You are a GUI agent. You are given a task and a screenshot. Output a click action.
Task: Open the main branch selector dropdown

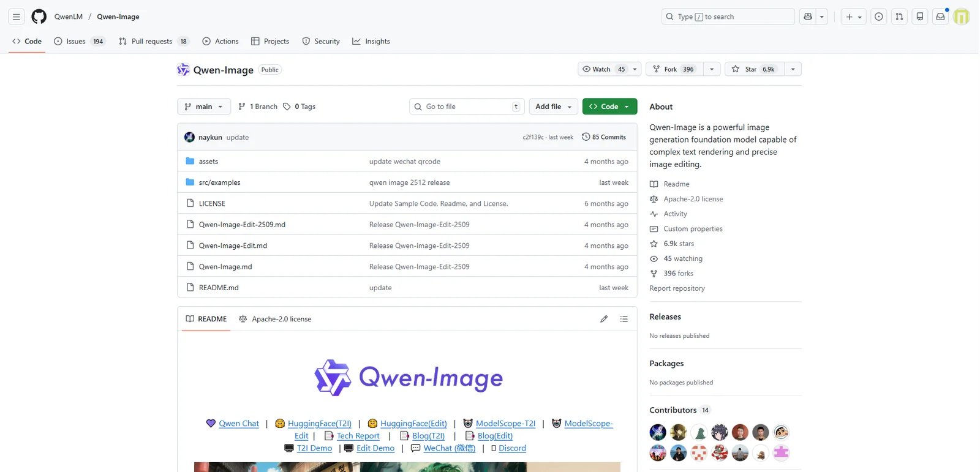pos(204,107)
